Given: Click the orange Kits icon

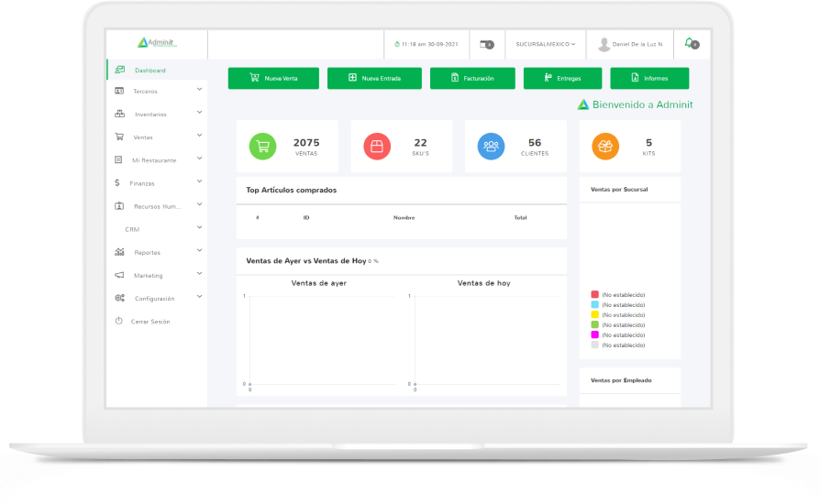Looking at the screenshot, I should click(x=604, y=146).
